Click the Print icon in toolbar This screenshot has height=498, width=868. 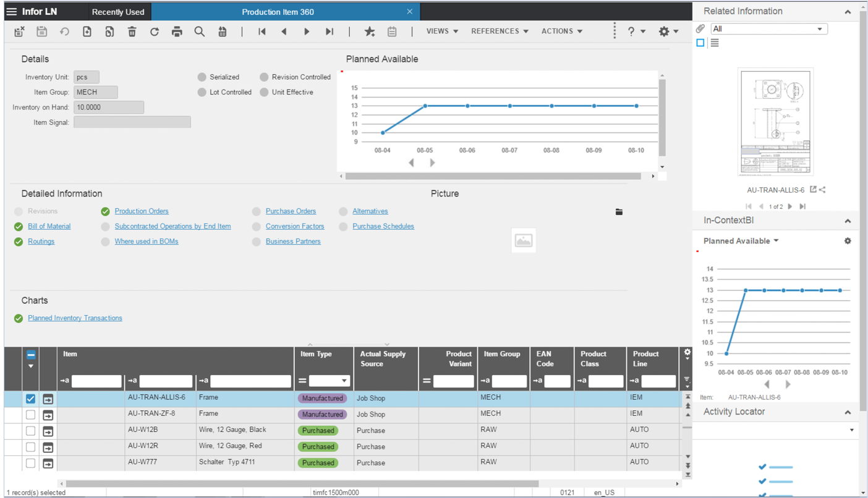tap(177, 32)
